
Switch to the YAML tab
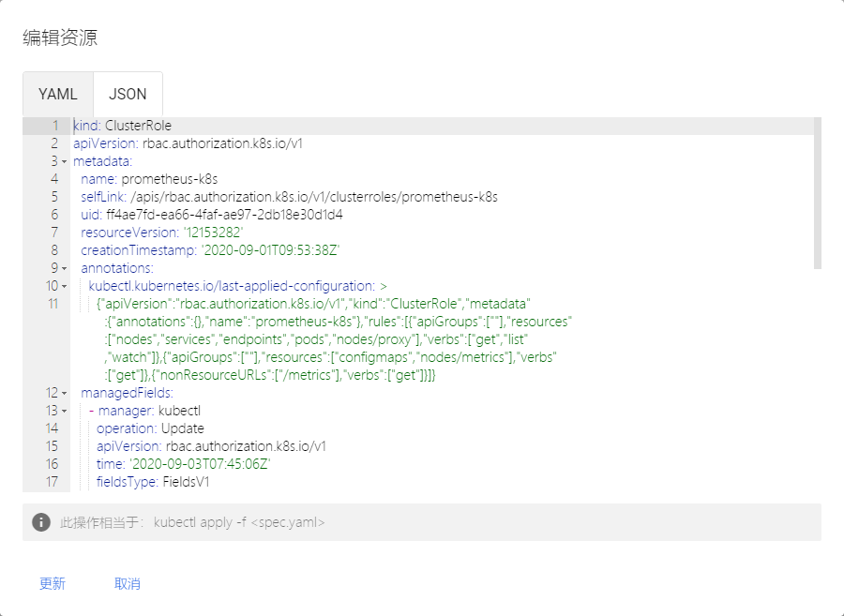(x=57, y=94)
